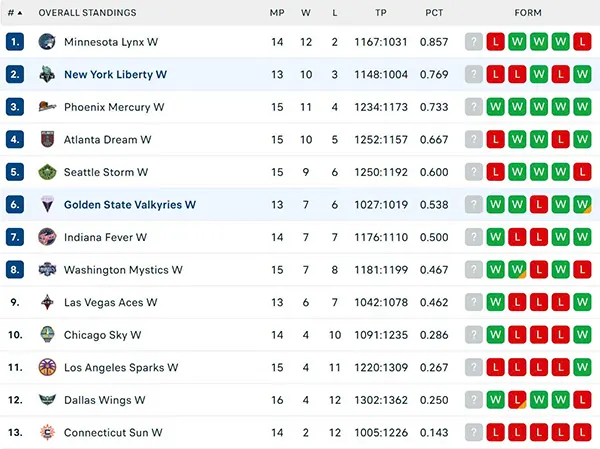Viewport: 600px width, 449px height.
Task: Click the New York Liberty team logo
Action: click(47, 74)
